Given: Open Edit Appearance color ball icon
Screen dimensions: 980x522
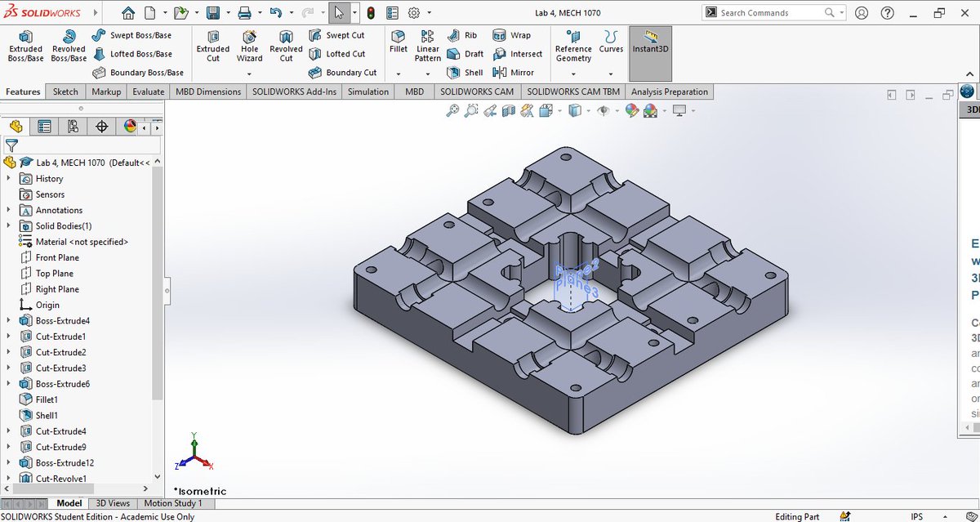Looking at the screenshot, I should [x=631, y=111].
